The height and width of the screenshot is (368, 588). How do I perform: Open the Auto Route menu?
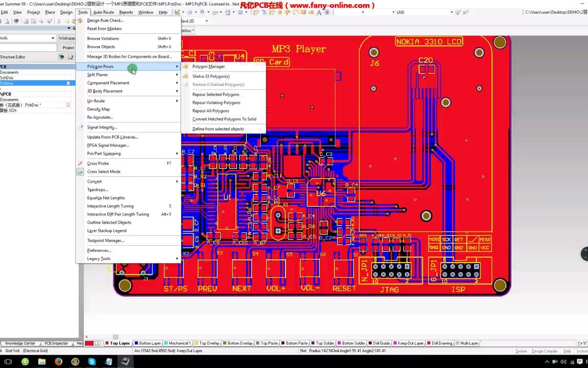103,12
